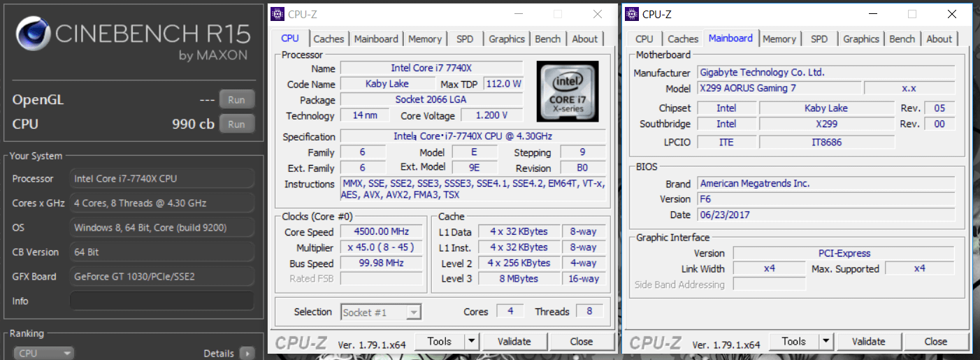The width and height of the screenshot is (980, 360).
Task: Click the CPU-Z app icon in right window title bar
Action: [x=631, y=13]
